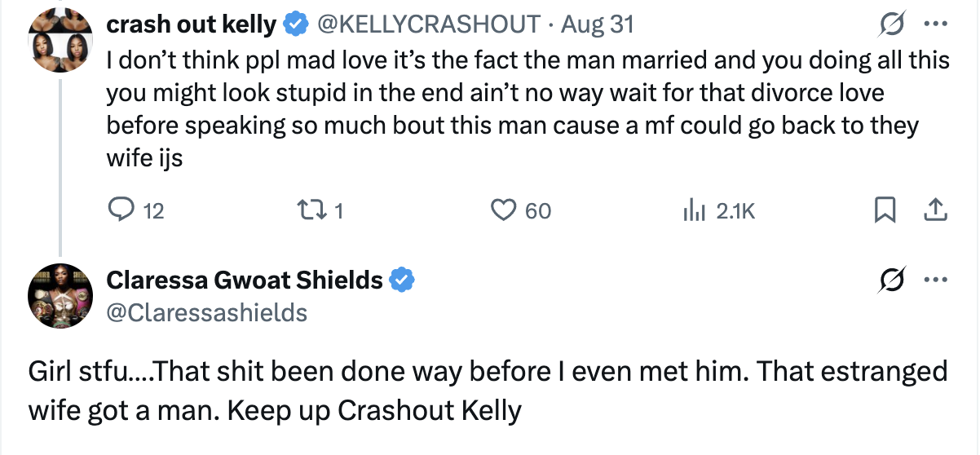
Task: Bookmark crash out kelly's tweet
Action: coord(884,211)
